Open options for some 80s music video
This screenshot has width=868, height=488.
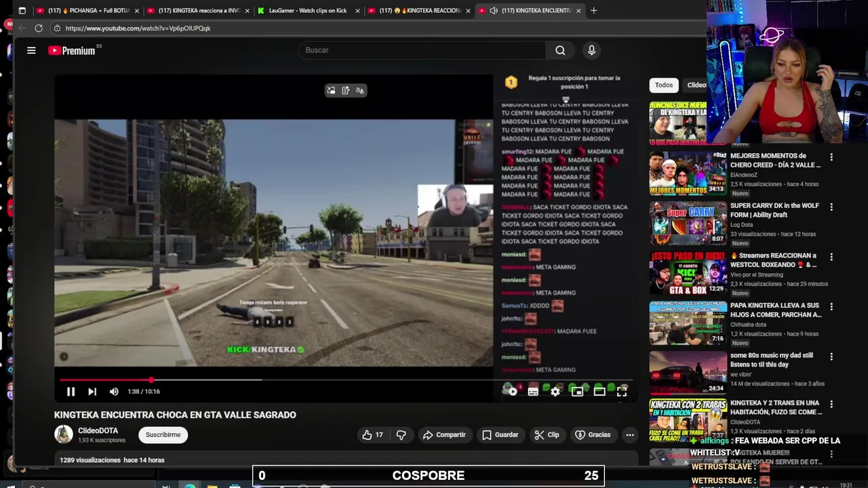coord(831,357)
